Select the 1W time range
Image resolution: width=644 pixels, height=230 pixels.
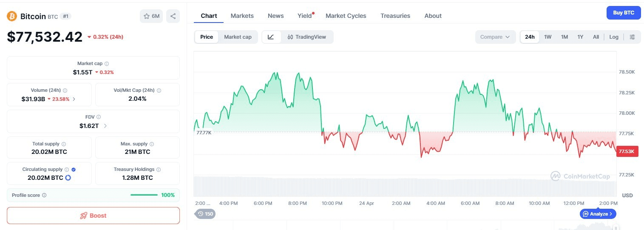[548, 37]
